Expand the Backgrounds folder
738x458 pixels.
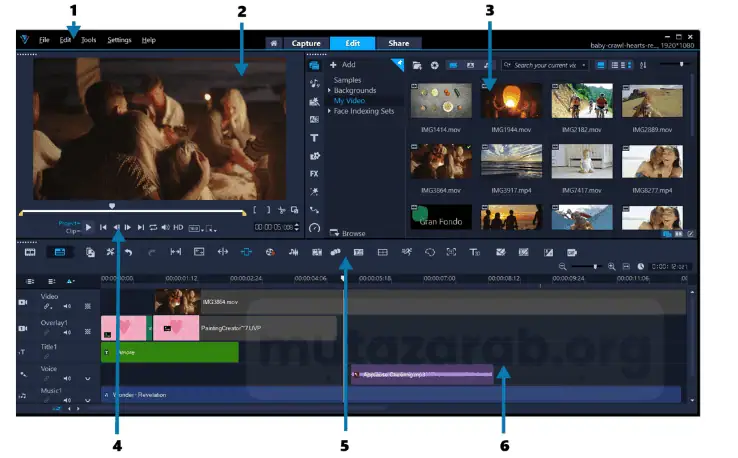[329, 90]
